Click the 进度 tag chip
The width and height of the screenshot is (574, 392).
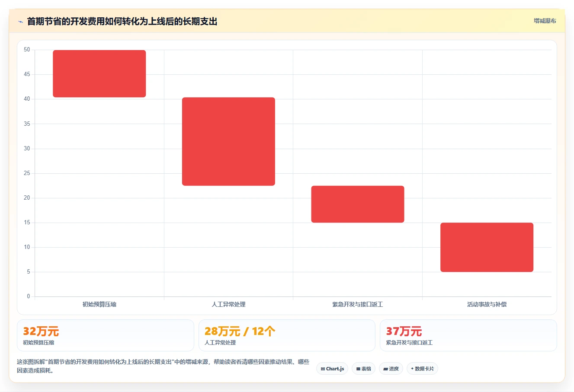[391, 369]
